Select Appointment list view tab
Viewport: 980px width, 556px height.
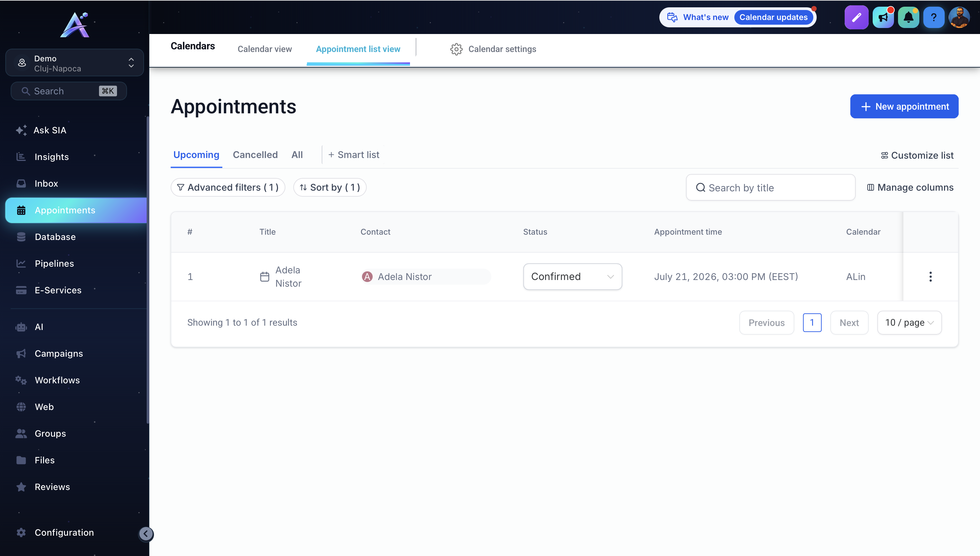point(358,49)
